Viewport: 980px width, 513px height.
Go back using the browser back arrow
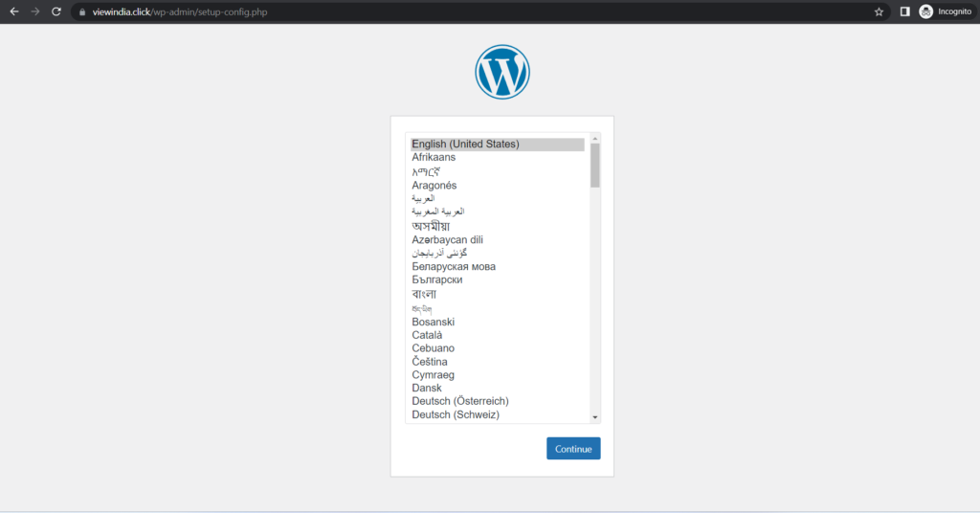tap(13, 11)
